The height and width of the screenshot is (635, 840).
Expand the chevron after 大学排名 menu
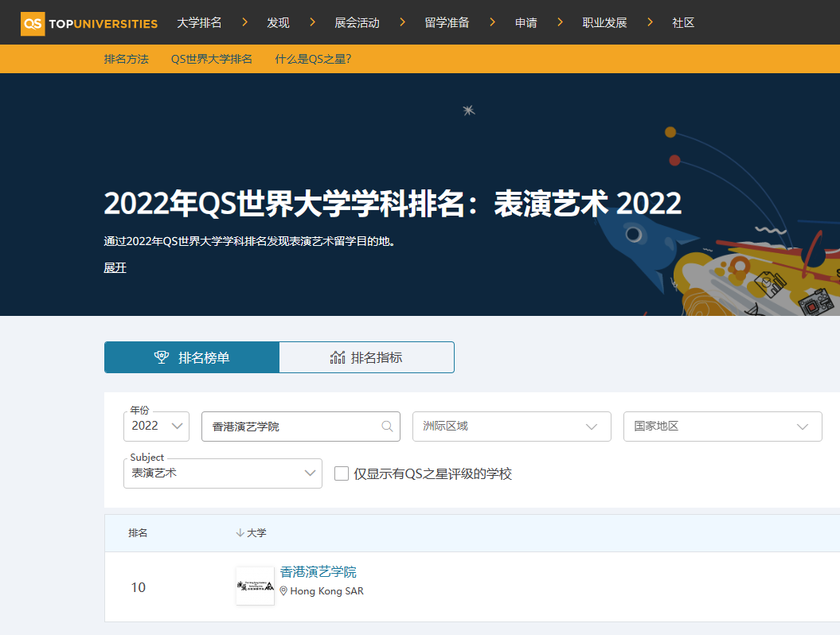click(x=244, y=22)
